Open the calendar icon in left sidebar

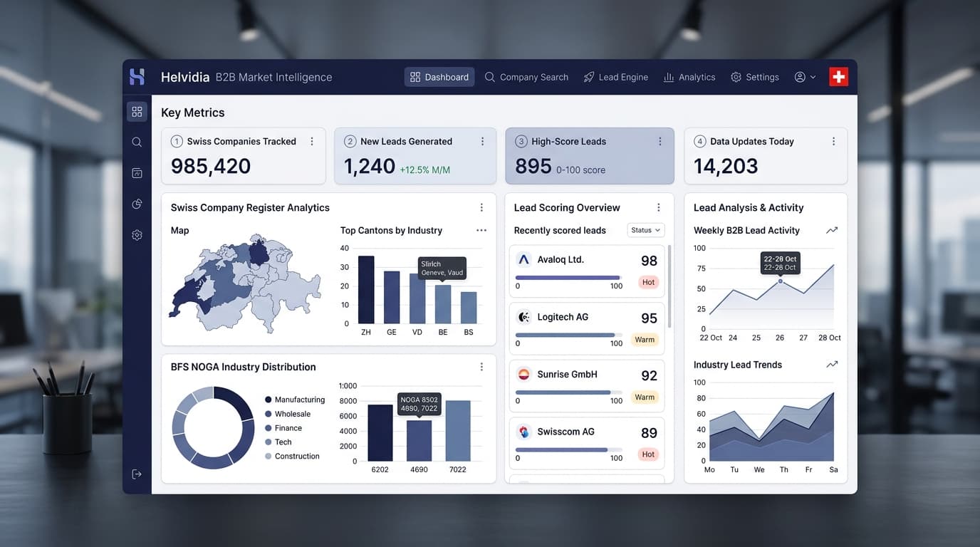(x=137, y=173)
